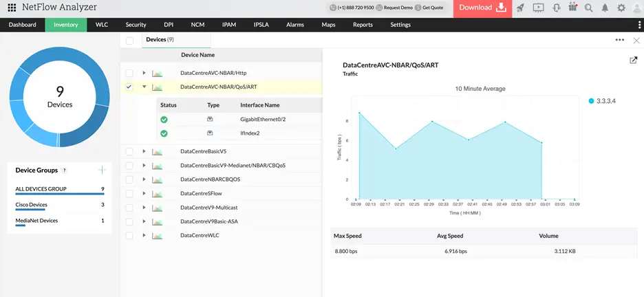Expand the DataCentreBasicV9-Medianet/NBAR/CBQoS row
The height and width of the screenshot is (297, 644).
coord(144,165)
